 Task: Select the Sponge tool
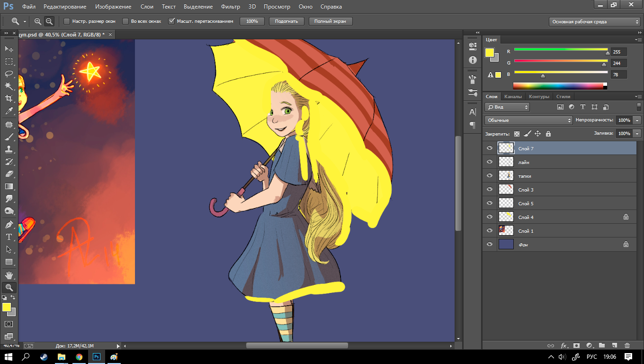9,211
